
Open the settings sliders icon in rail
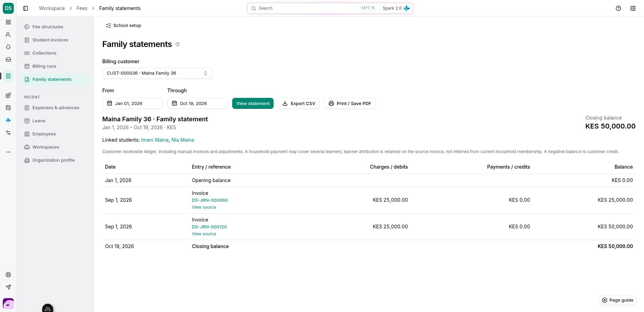click(x=8, y=133)
